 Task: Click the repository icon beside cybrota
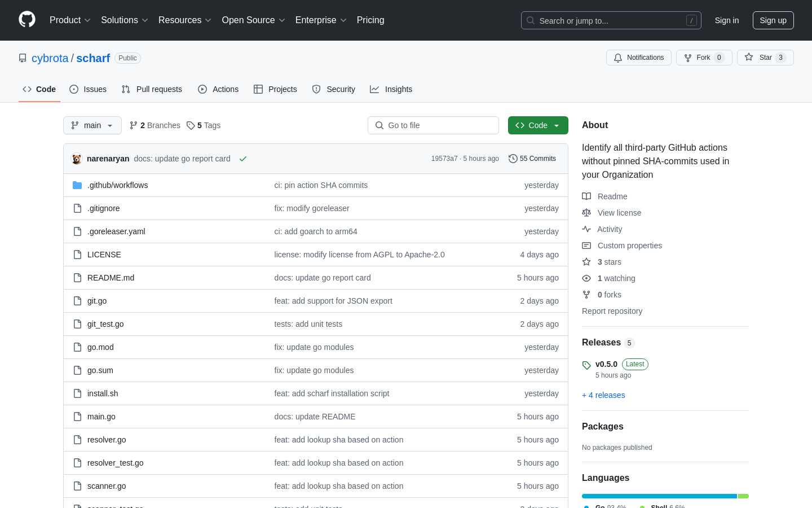(x=23, y=58)
